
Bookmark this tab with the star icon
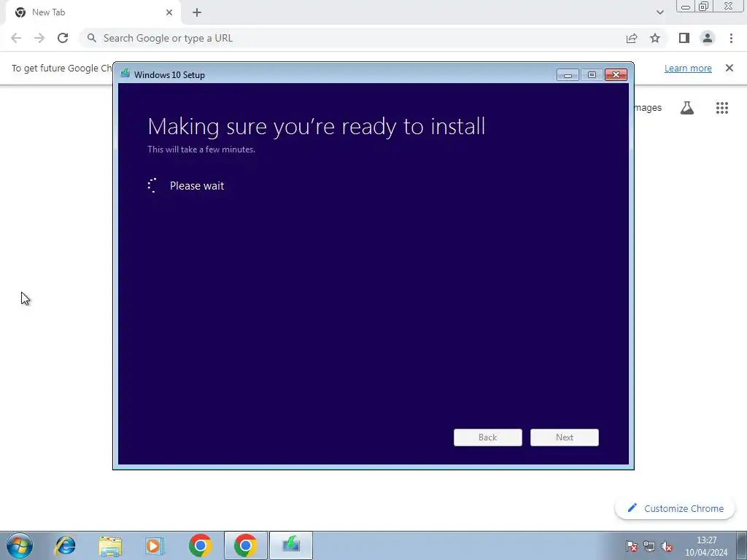coord(655,38)
